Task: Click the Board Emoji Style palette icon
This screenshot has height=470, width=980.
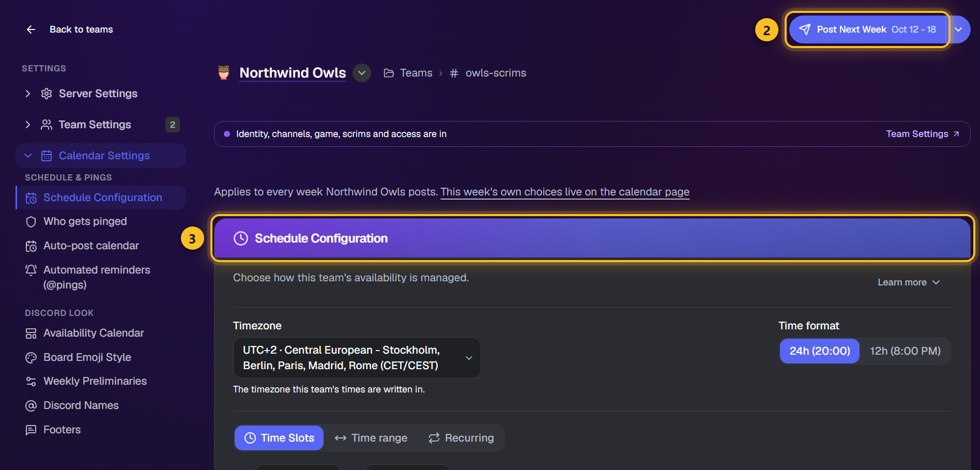Action: point(31,357)
